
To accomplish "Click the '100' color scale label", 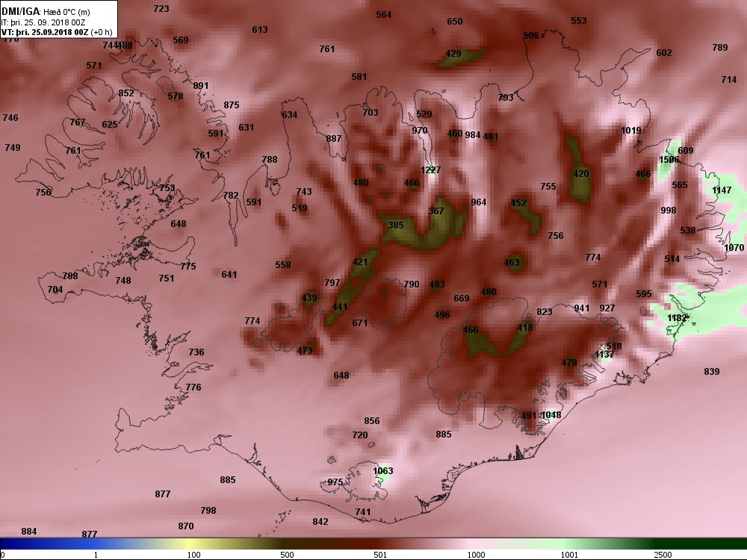I will 193,555.
